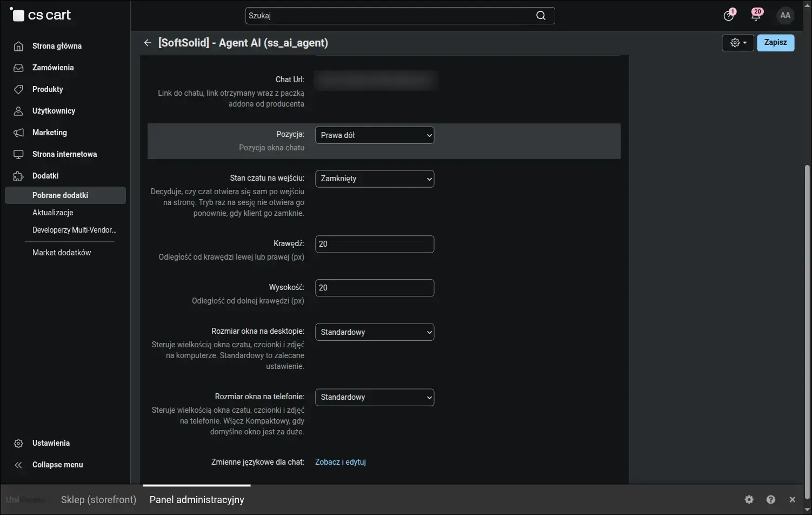The height and width of the screenshot is (515, 812).
Task: Click the search magnifier icon
Action: [x=541, y=16]
